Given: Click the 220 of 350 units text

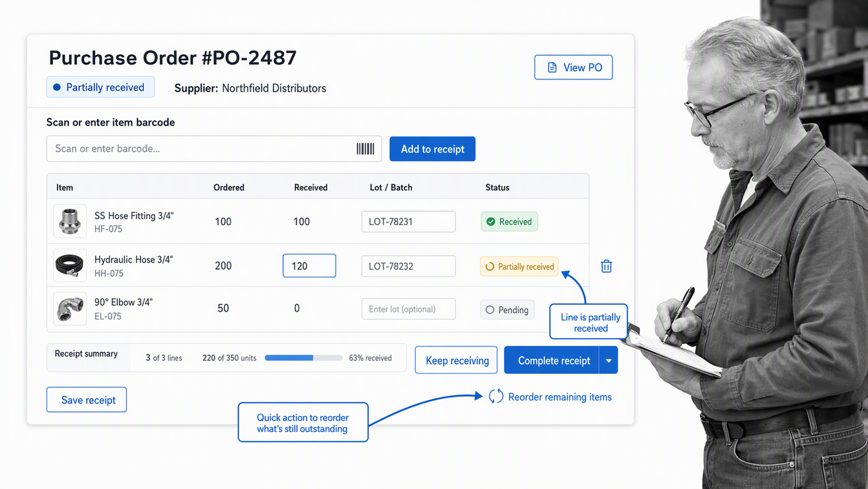Looking at the screenshot, I should coord(230,358).
